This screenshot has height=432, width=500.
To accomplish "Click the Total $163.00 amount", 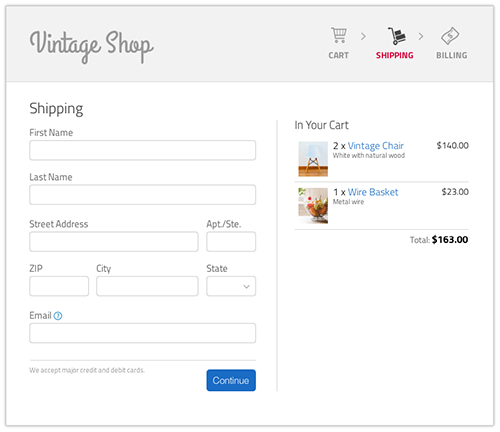I will pos(450,240).
